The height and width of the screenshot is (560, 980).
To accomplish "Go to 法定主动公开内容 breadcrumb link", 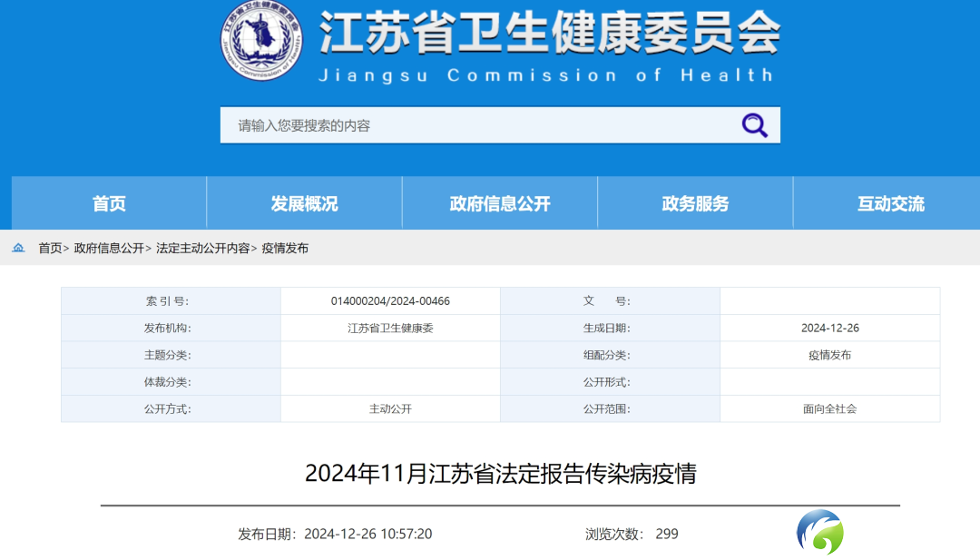I will pyautogui.click(x=202, y=248).
